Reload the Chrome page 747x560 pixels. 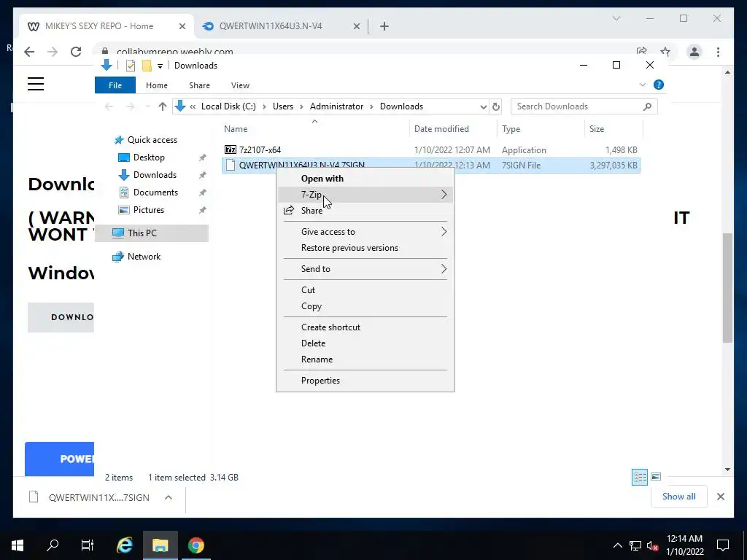(x=76, y=52)
